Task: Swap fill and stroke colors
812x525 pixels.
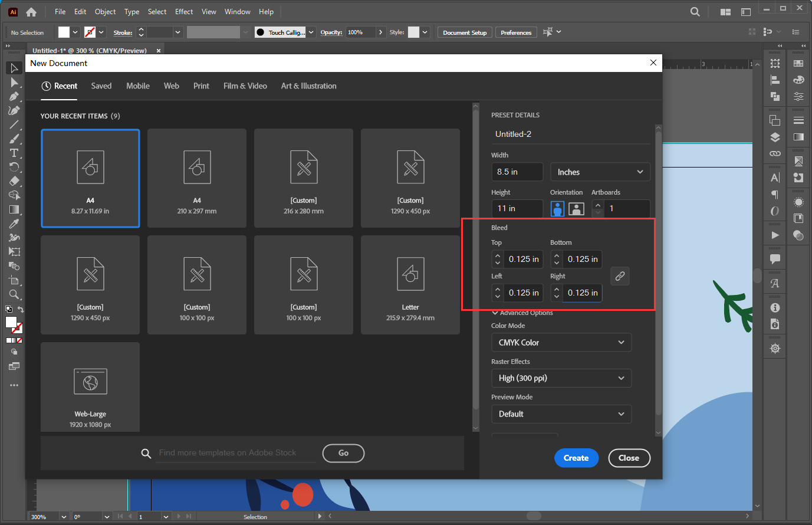Action: pyautogui.click(x=21, y=310)
